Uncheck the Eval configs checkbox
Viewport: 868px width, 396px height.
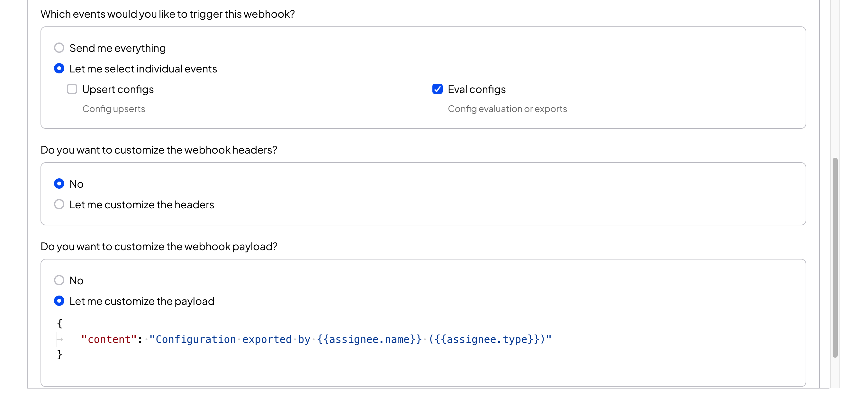point(437,89)
